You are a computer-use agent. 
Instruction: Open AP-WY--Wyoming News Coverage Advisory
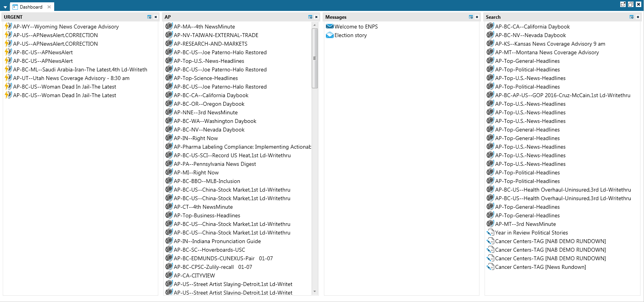pyautogui.click(x=66, y=27)
